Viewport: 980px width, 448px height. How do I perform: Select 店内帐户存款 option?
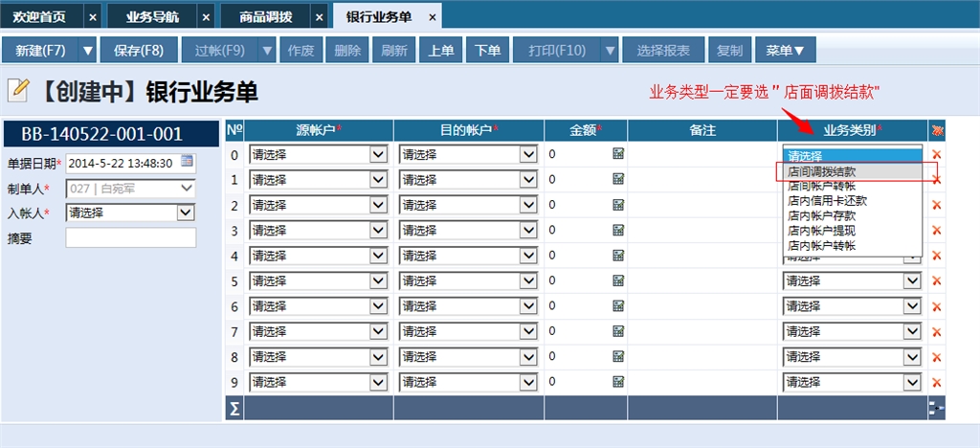(x=852, y=216)
